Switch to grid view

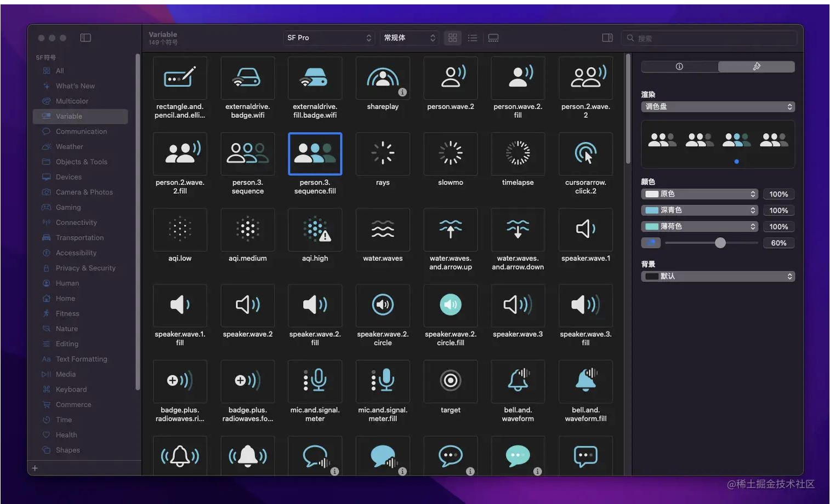click(452, 38)
